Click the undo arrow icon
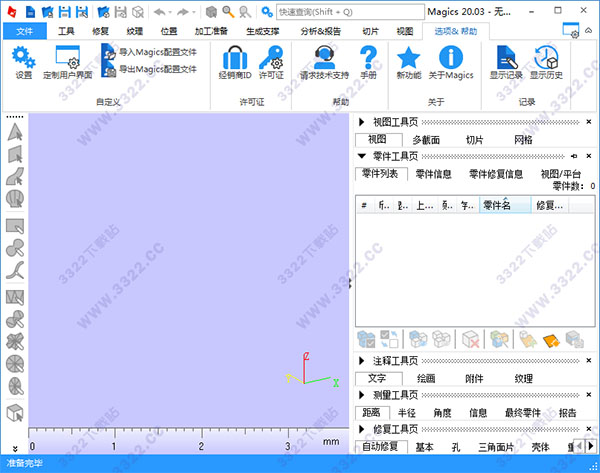600x473 pixels. [x=159, y=12]
